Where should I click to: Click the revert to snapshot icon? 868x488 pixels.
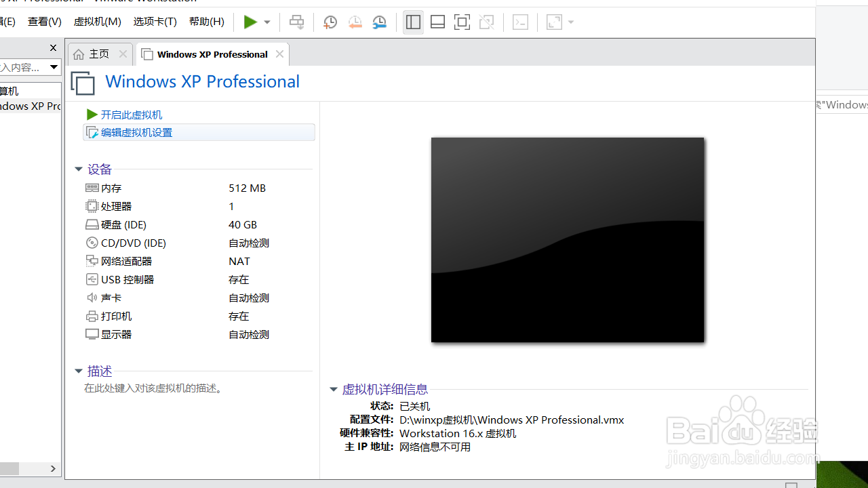click(355, 22)
